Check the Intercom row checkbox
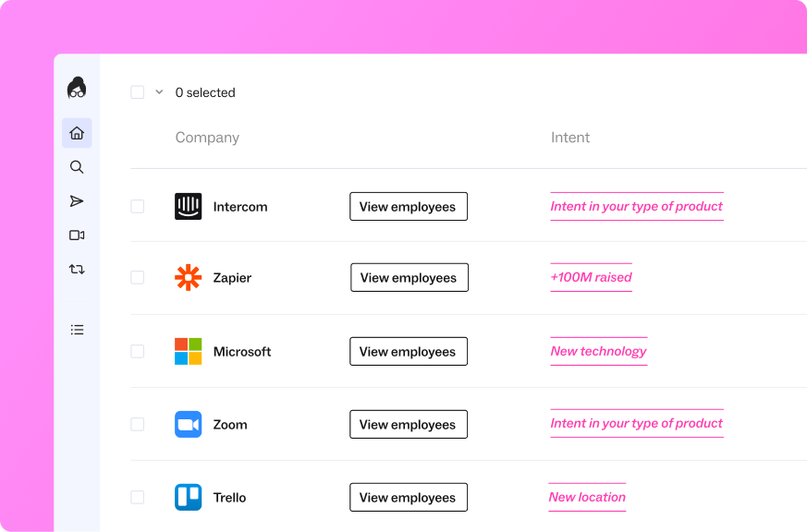 click(x=138, y=207)
